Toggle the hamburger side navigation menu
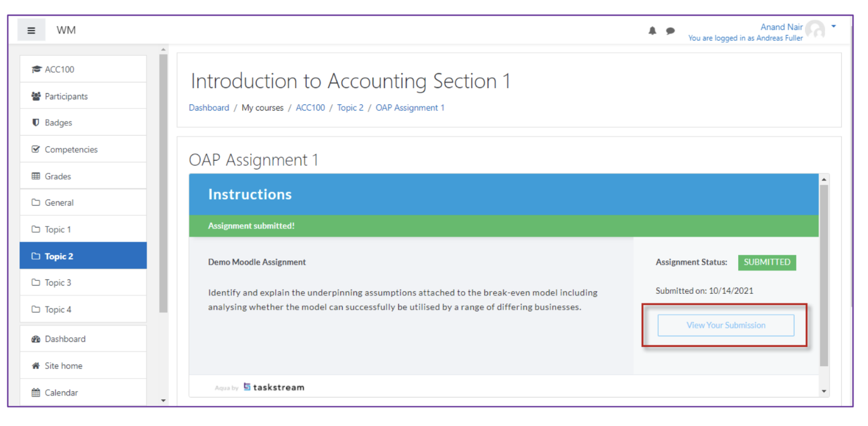This screenshot has height=426, width=868. (31, 30)
